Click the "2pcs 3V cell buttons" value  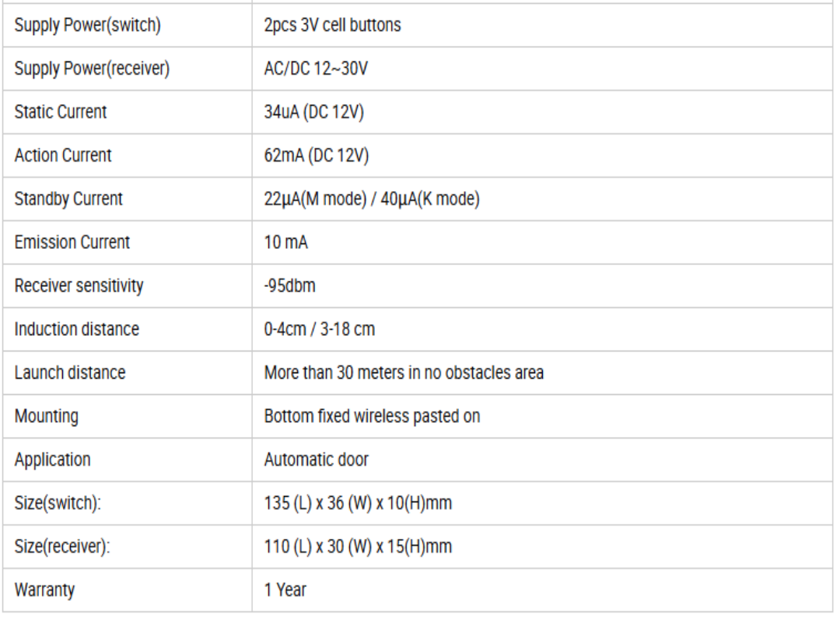tap(333, 25)
